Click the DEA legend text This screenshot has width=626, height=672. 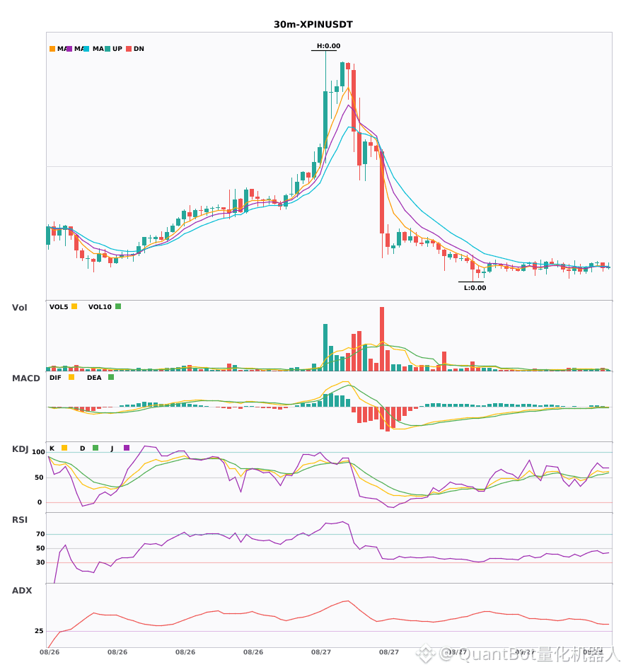point(94,378)
